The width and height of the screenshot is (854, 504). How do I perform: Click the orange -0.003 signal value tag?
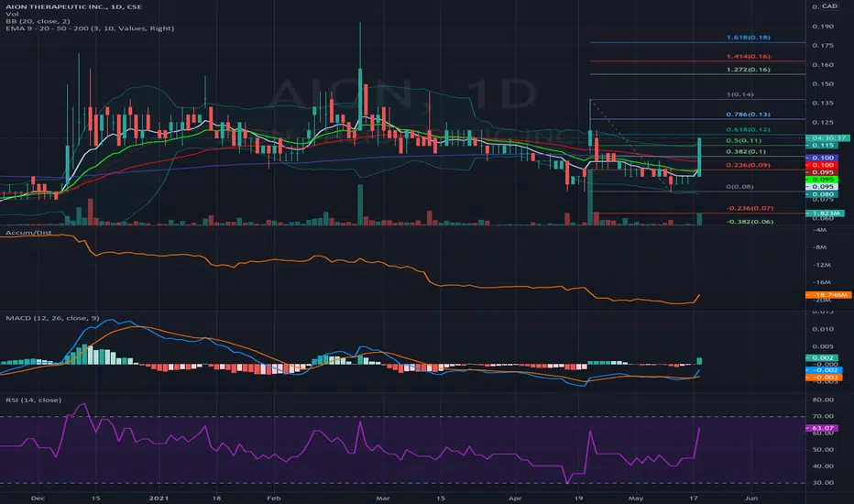pos(824,377)
